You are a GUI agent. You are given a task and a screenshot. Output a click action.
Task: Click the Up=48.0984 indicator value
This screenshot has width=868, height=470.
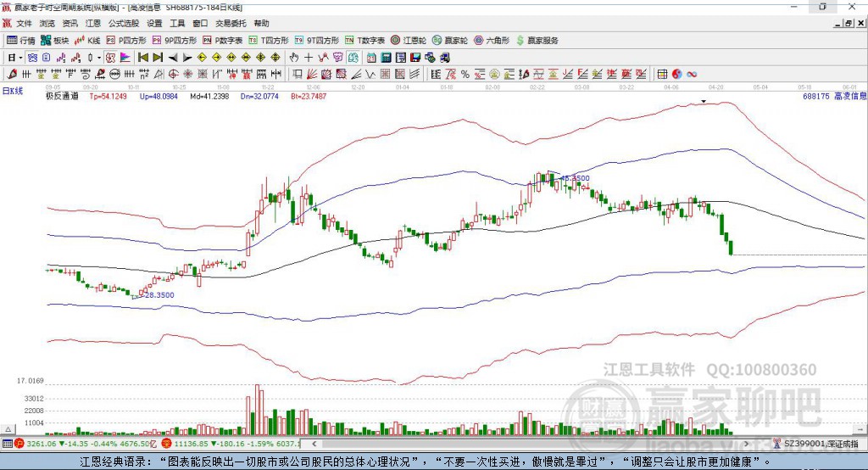pyautogui.click(x=159, y=96)
